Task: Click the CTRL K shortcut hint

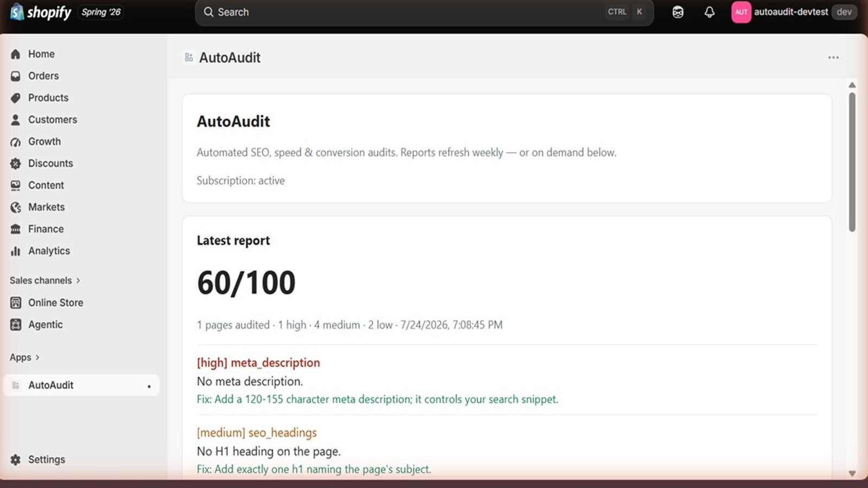Action: point(626,12)
